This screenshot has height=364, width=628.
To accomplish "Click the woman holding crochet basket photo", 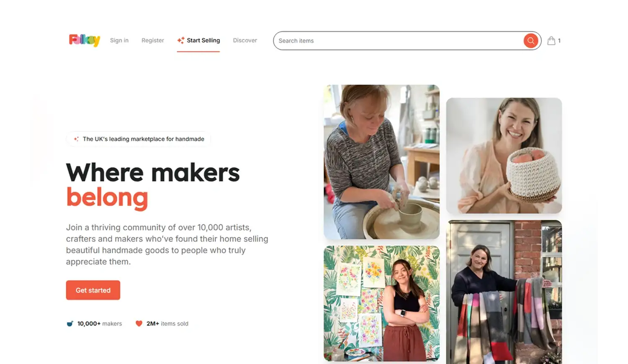I will coord(504,156).
